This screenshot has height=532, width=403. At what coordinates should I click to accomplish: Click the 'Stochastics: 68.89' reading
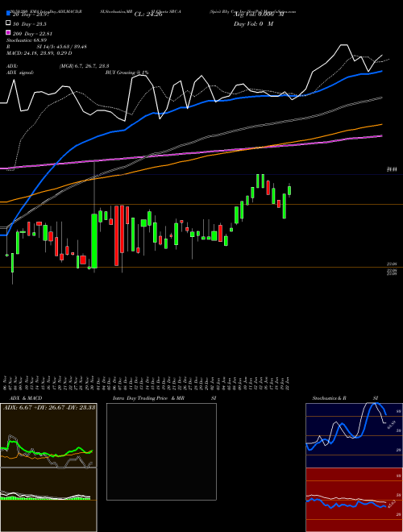pyautogui.click(x=27, y=40)
